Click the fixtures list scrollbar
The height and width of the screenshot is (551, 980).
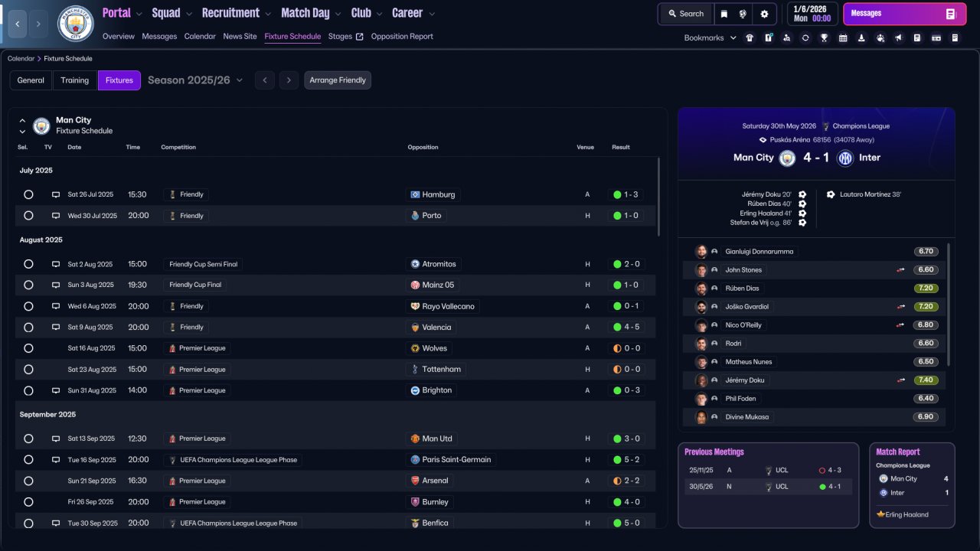(658, 197)
